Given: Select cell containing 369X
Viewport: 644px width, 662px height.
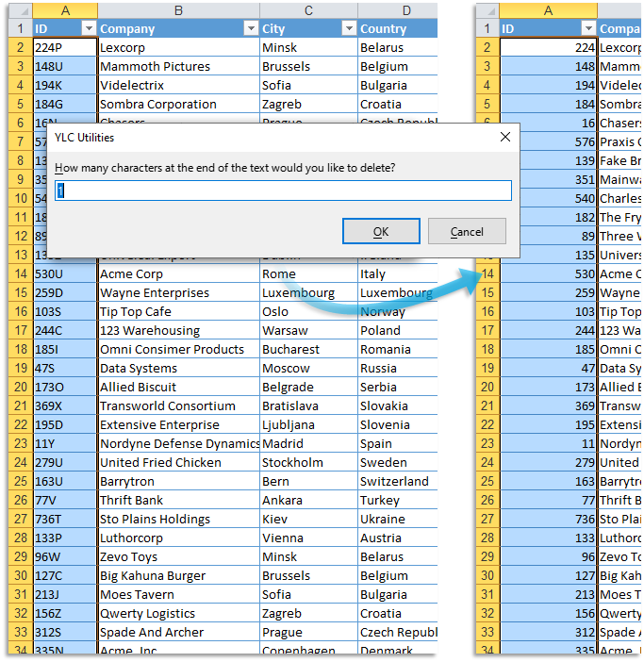Looking at the screenshot, I should click(65, 405).
